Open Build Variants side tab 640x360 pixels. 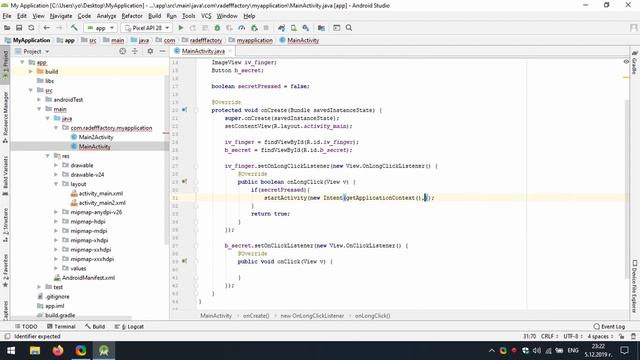pyautogui.click(x=5, y=176)
